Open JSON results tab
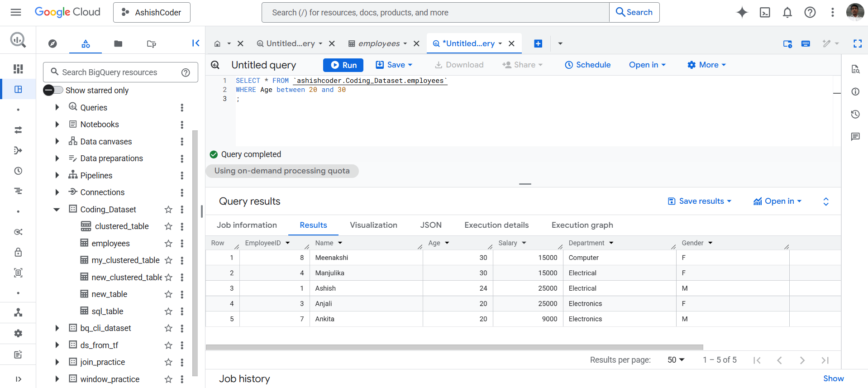This screenshot has height=388, width=868. pyautogui.click(x=431, y=225)
